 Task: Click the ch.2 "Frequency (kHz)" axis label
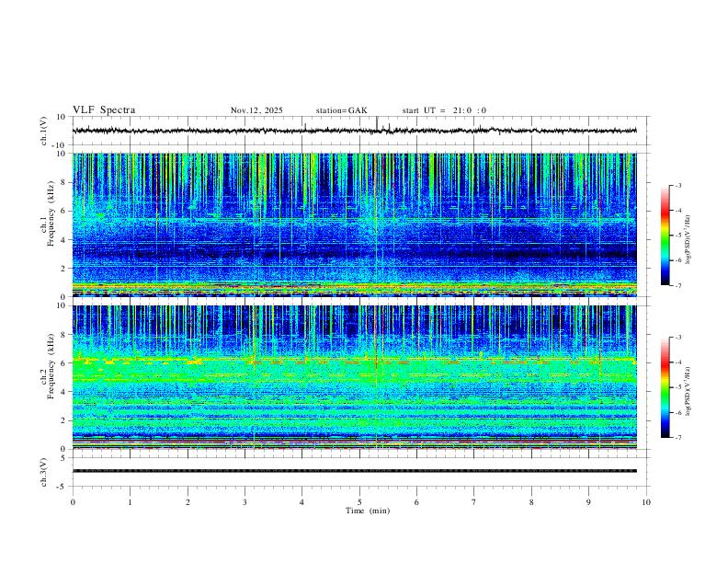pyautogui.click(x=51, y=366)
